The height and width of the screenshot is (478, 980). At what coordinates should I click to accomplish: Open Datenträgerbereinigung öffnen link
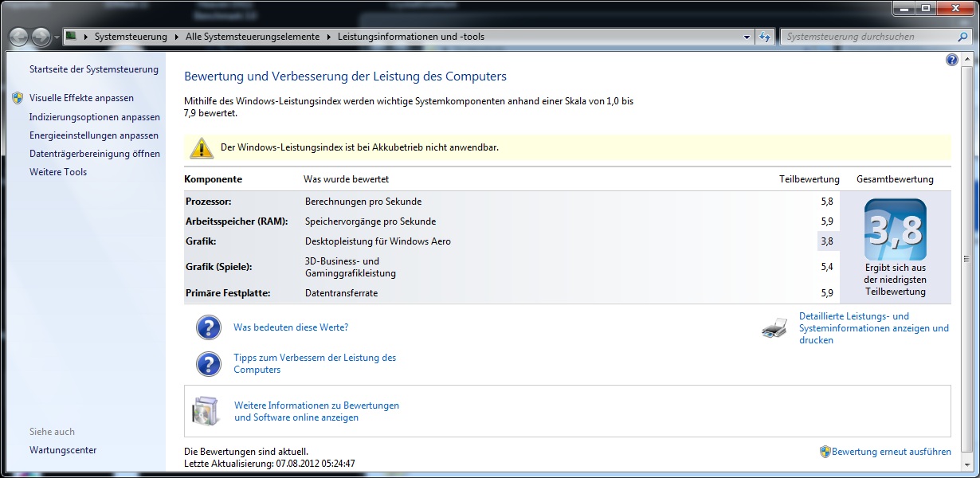95,154
